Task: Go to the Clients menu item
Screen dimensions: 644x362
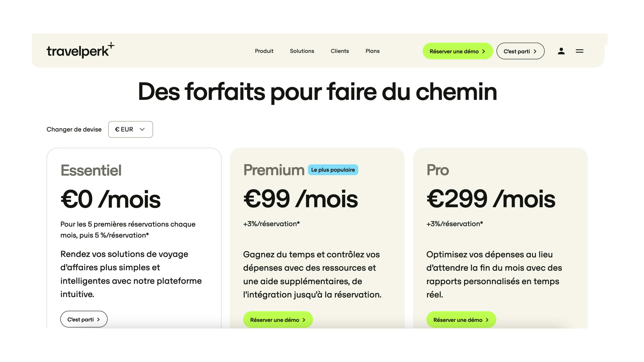Action: 339,51
